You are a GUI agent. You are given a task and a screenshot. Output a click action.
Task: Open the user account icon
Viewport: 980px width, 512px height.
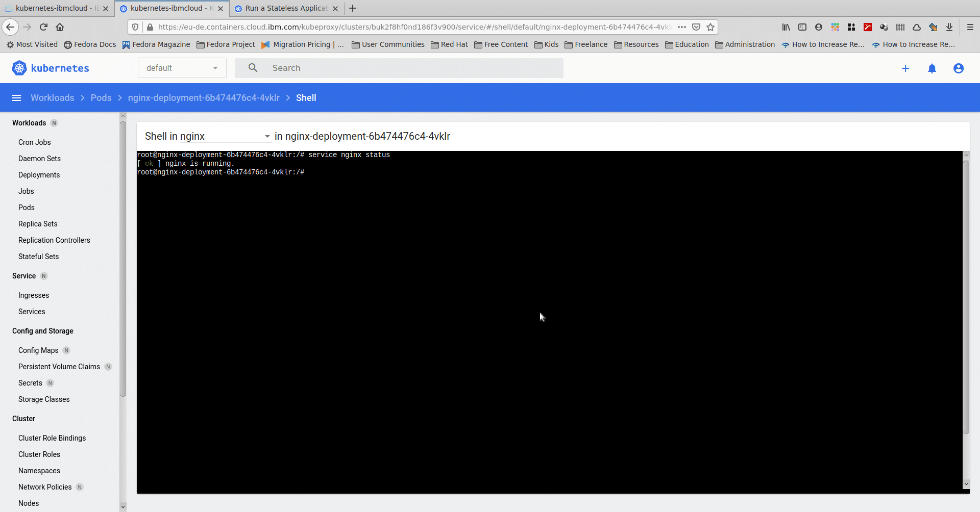[959, 68]
